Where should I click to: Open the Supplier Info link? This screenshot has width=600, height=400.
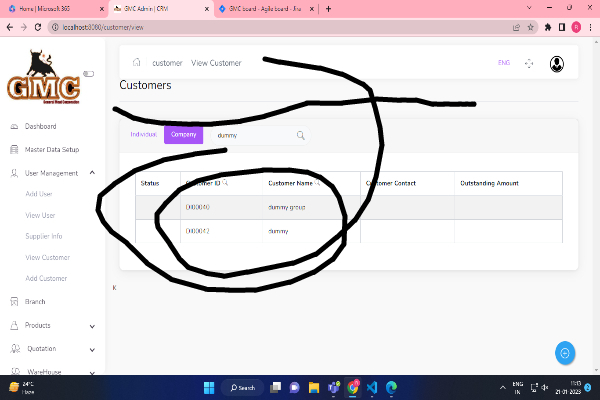click(x=44, y=236)
